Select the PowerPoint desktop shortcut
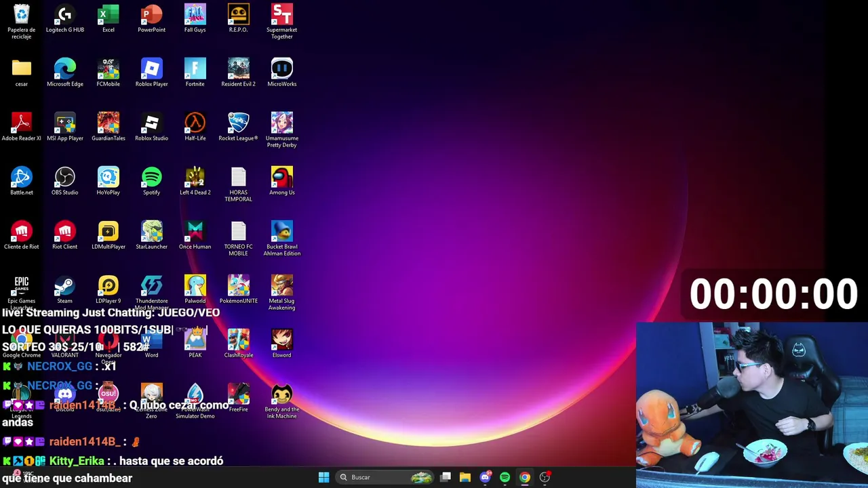This screenshot has height=488, width=868. click(152, 19)
